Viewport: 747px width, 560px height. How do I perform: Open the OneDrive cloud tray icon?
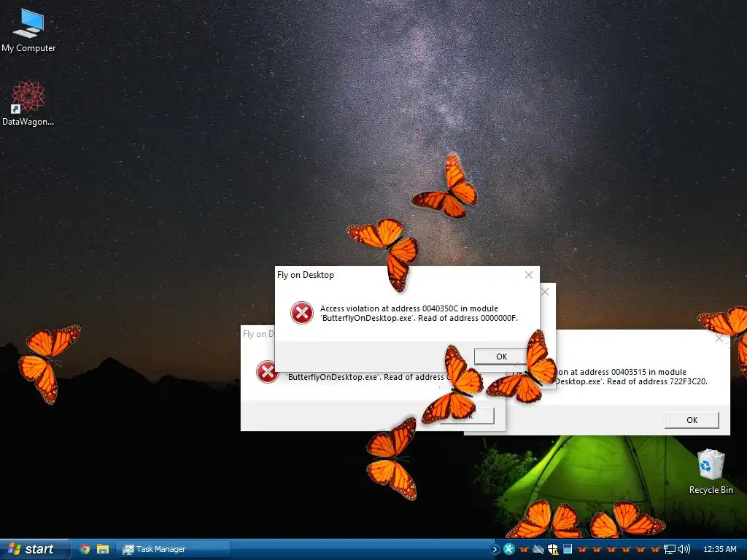coord(538,550)
